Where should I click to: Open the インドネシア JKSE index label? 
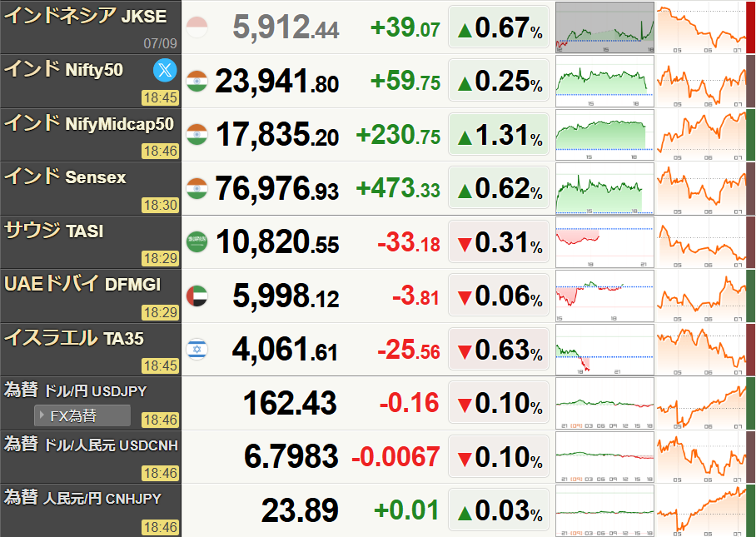[x=85, y=17]
